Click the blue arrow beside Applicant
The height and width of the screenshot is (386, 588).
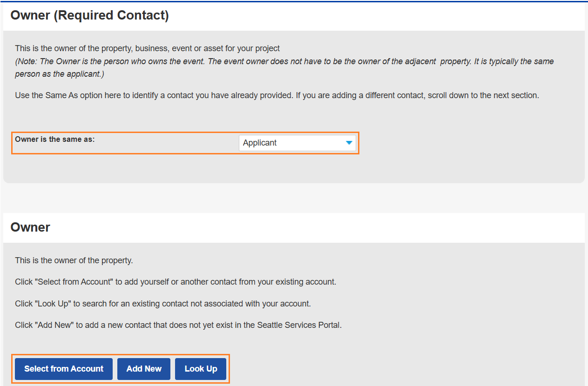tap(349, 143)
